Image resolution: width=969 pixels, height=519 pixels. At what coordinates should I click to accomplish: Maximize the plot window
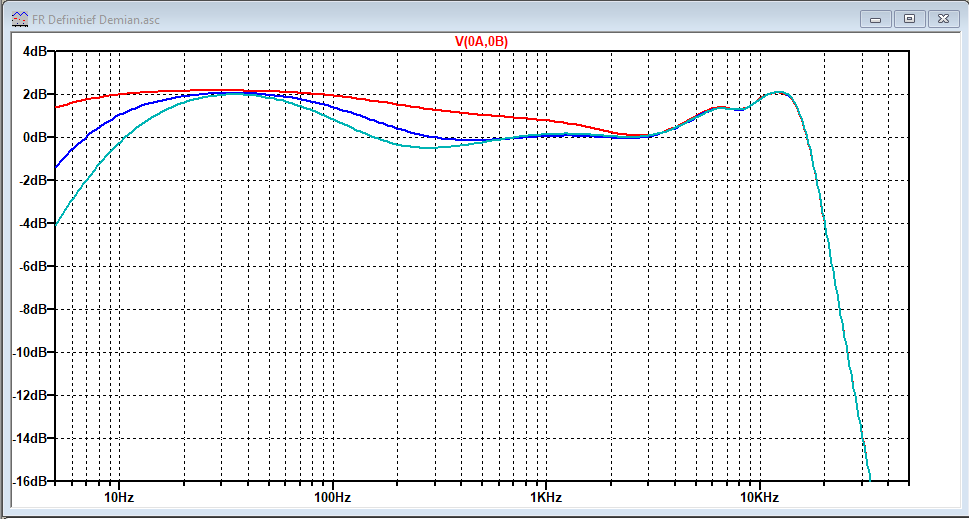pyautogui.click(x=909, y=19)
